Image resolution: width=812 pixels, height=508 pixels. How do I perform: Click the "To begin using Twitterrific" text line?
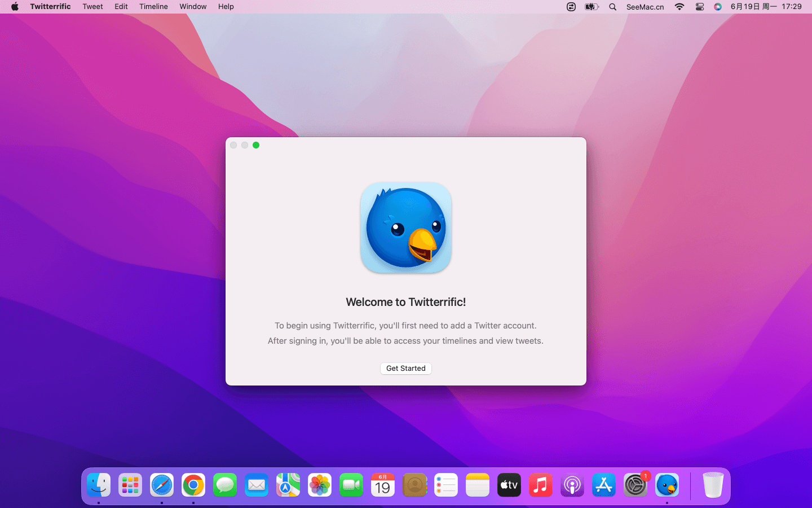tap(406, 326)
